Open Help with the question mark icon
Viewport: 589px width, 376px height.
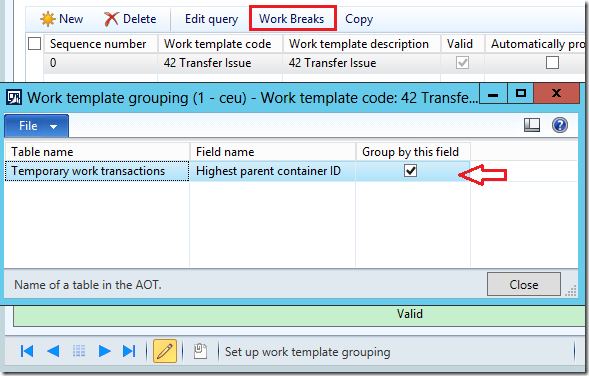(x=560, y=125)
